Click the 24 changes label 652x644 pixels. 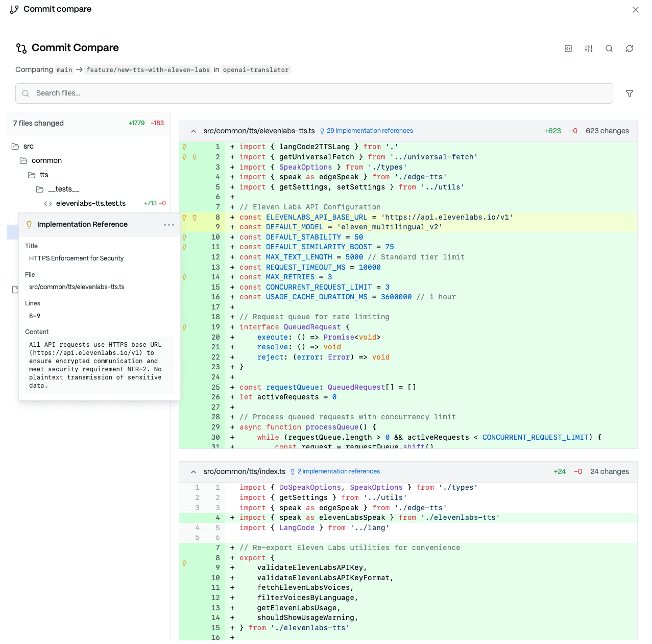tap(610, 472)
